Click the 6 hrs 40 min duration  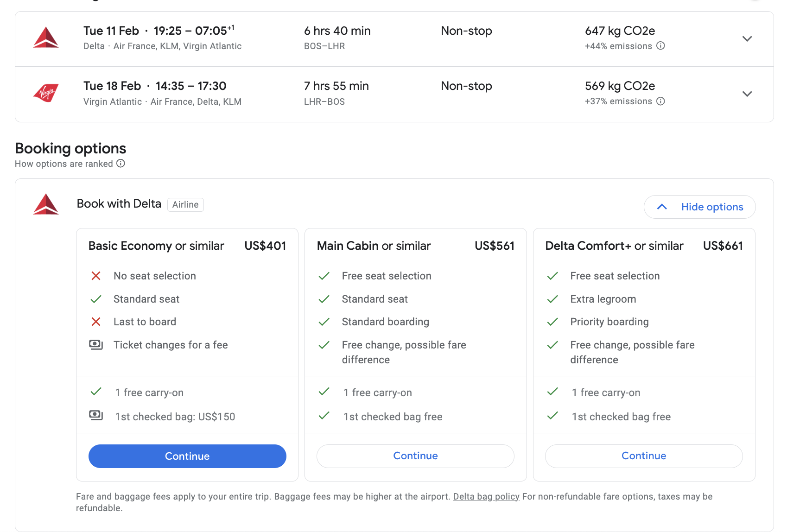pos(337,31)
